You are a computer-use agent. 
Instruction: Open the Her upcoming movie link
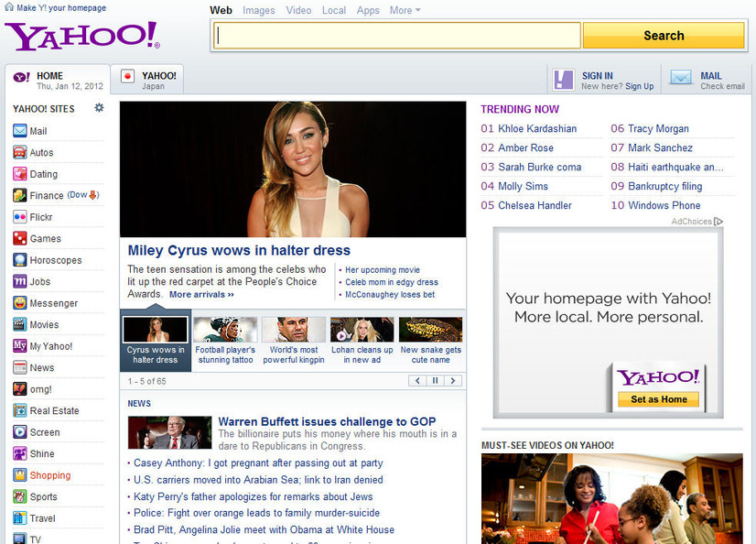tap(383, 270)
